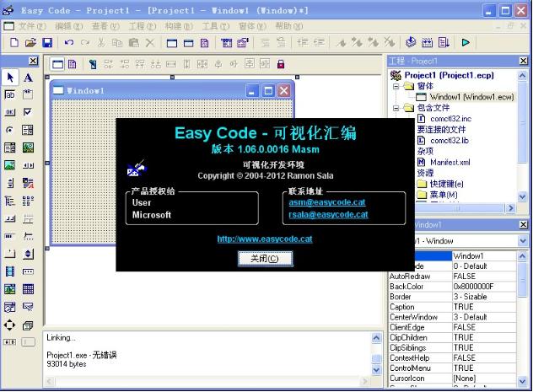This screenshot has height=392, width=533.
Task: Select the RichEdit control tool
Action: (28, 183)
